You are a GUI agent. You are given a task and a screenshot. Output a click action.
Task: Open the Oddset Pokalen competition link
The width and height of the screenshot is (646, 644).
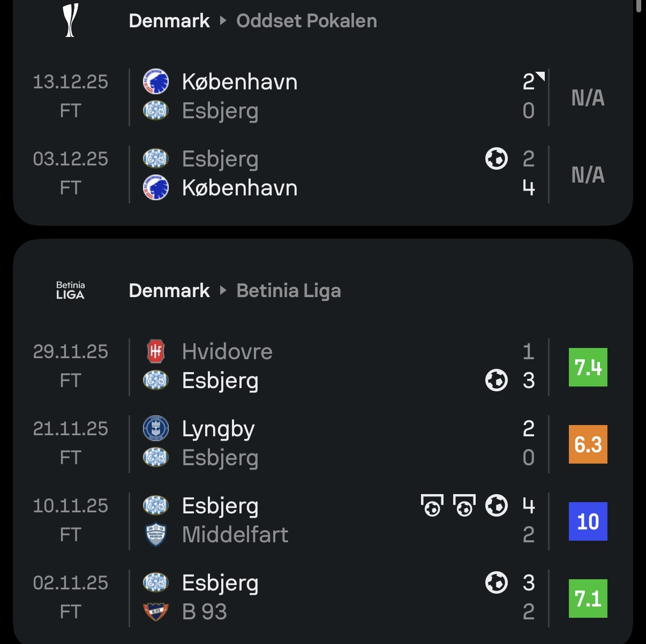306,21
